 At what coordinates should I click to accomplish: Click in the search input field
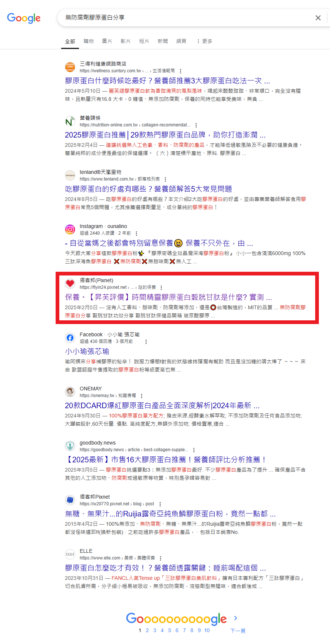tap(185, 18)
